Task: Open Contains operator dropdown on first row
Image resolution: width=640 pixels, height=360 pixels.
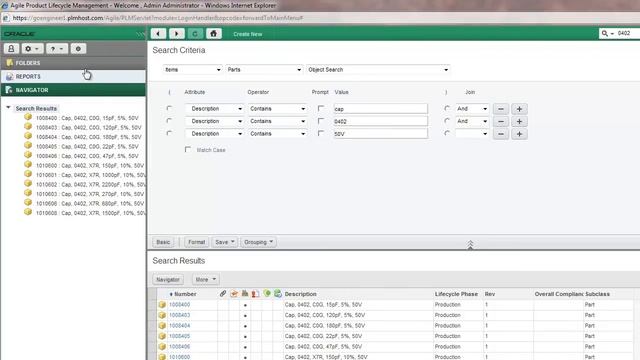Action: coord(277,109)
